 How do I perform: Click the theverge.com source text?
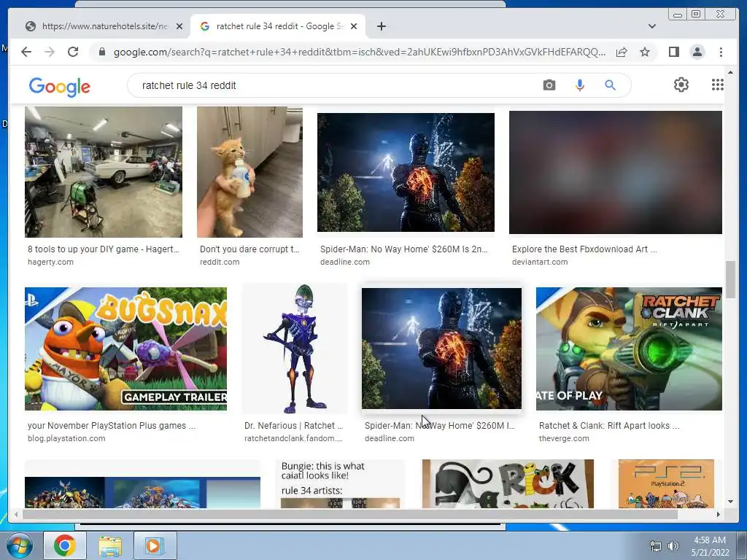(x=564, y=438)
